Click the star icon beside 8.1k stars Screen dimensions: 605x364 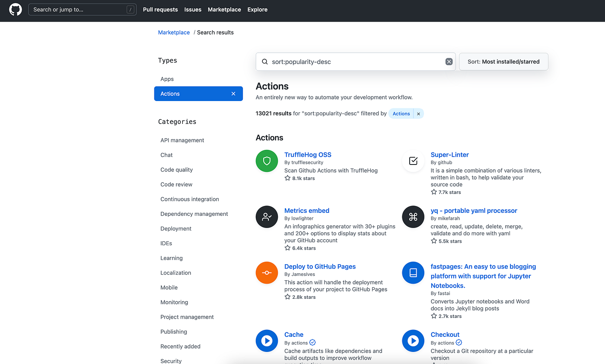pyautogui.click(x=287, y=178)
